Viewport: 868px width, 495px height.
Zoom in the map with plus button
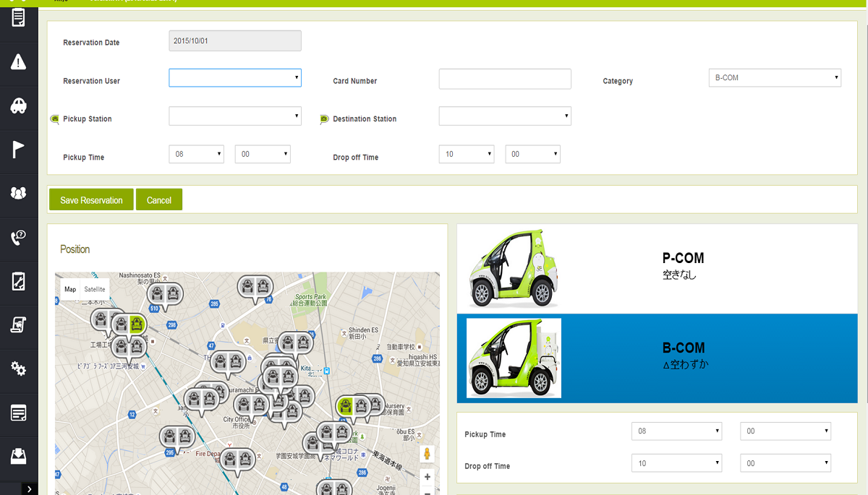coord(427,477)
